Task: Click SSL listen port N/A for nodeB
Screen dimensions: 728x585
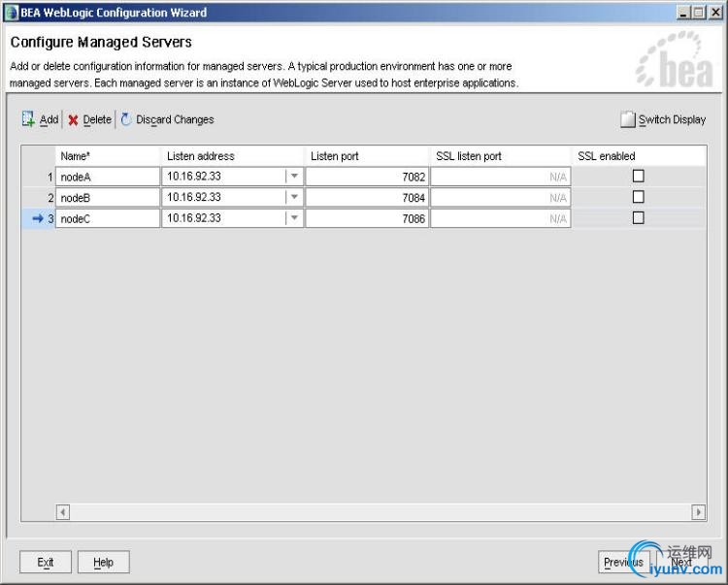Action: tap(501, 197)
